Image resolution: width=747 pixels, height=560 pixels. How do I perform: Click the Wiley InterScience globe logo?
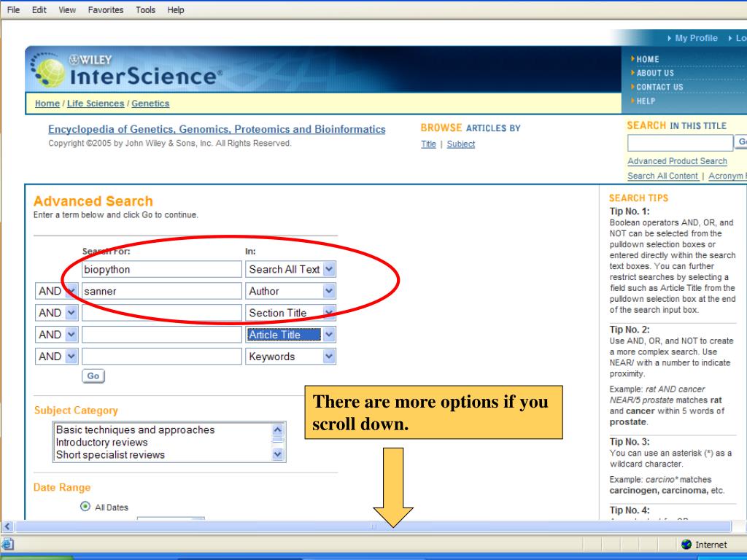coord(49,71)
